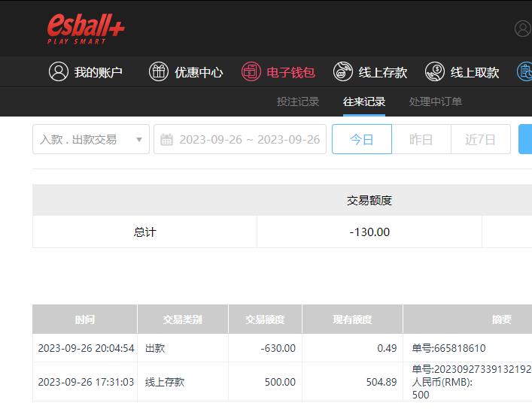Click the 时间 column header
This screenshot has width=532, height=418.
point(85,320)
